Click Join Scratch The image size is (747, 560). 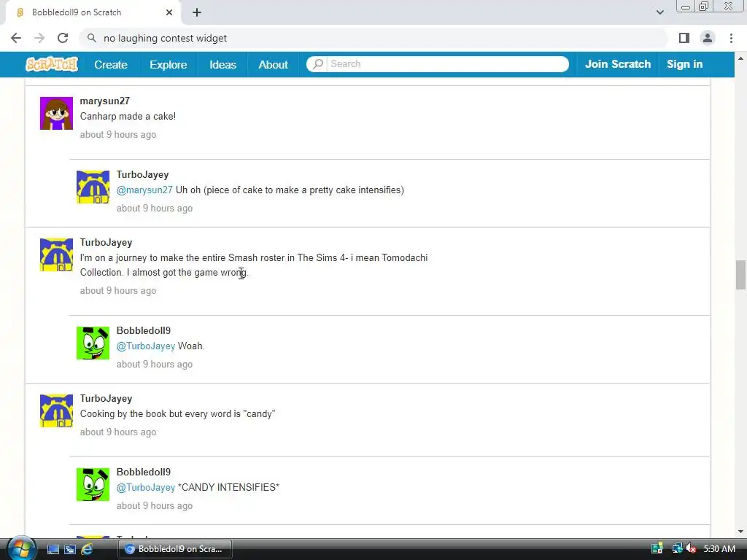point(617,64)
